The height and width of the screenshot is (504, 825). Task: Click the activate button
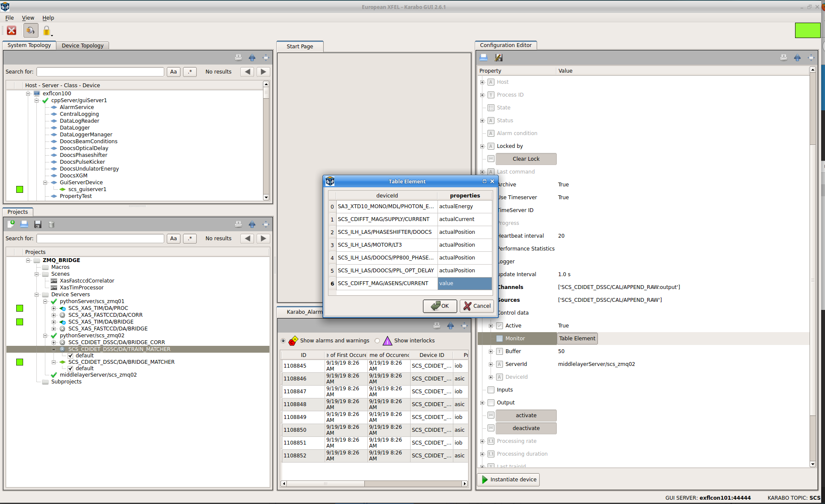(526, 416)
